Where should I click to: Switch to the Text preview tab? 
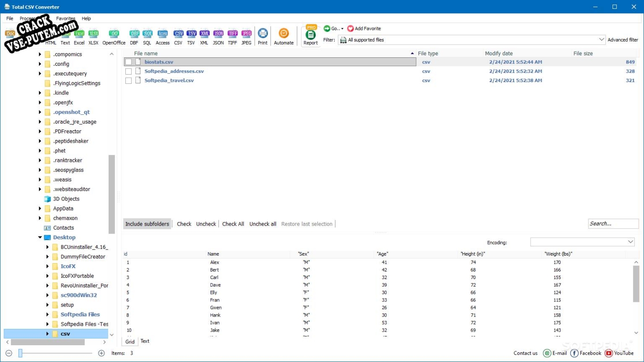pyautogui.click(x=145, y=341)
